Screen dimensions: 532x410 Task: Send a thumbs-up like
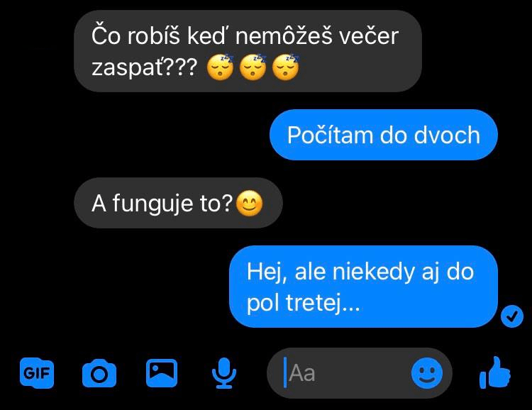click(494, 372)
